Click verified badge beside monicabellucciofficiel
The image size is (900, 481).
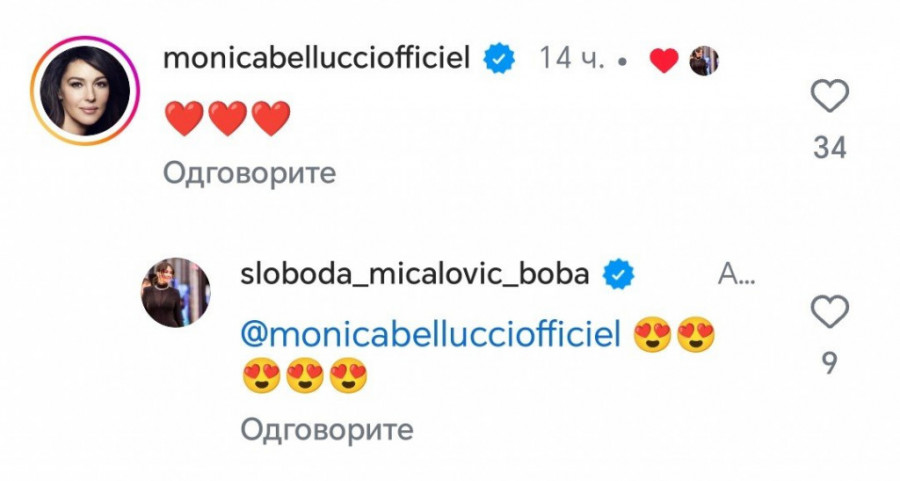(x=500, y=60)
